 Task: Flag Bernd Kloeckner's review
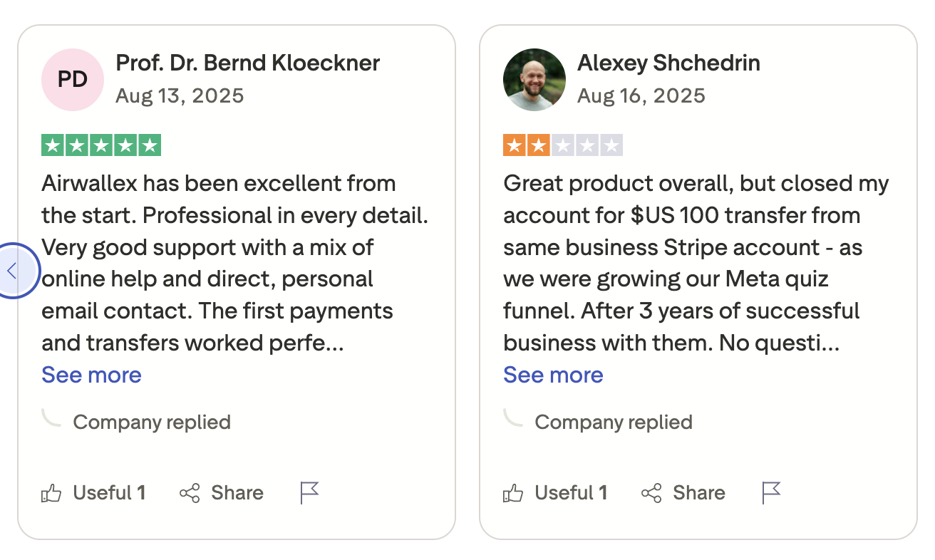click(309, 492)
